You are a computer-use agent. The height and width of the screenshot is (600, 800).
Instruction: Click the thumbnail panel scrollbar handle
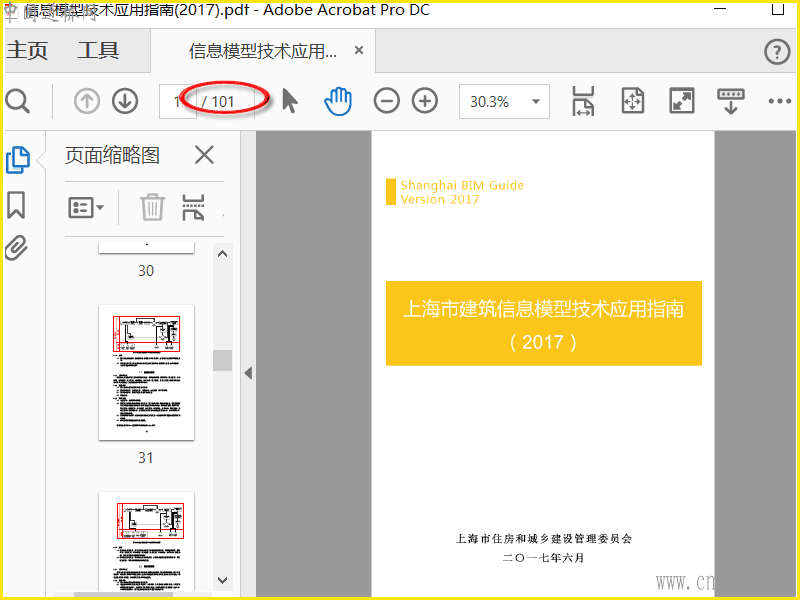pos(222,360)
